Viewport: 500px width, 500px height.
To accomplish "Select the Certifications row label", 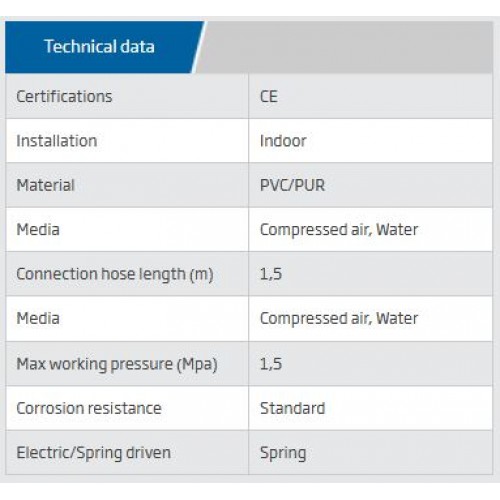I will tap(64, 97).
